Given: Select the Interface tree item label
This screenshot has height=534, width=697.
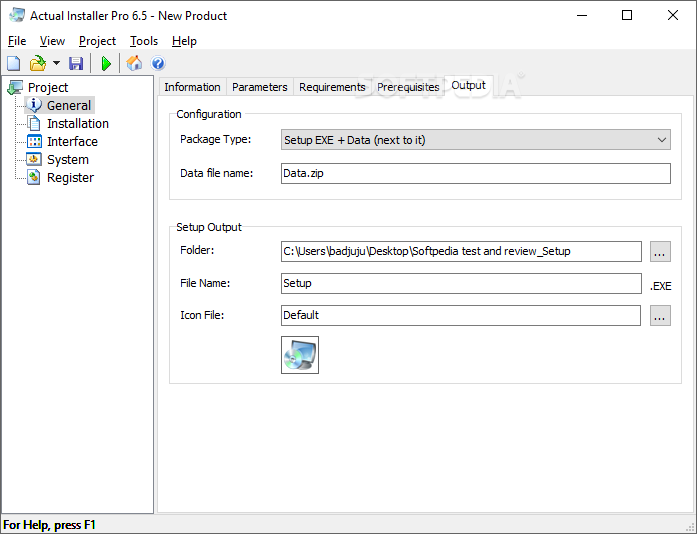Looking at the screenshot, I should [72, 141].
